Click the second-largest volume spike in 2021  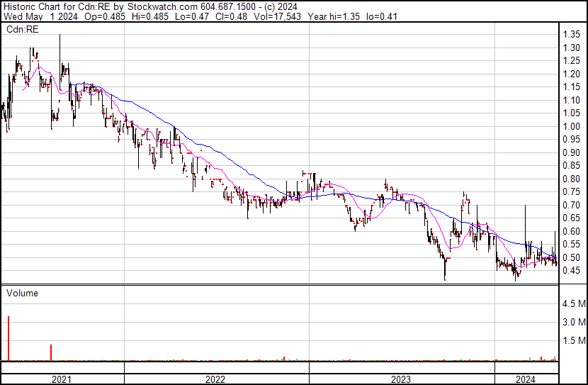coord(51,352)
